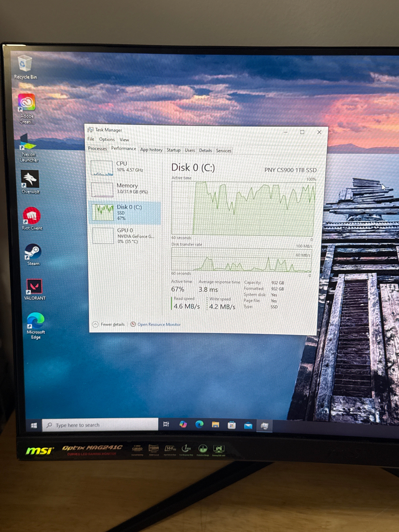Click the CPU mini graph thumbnail
This screenshot has height=532, width=399.
102,168
